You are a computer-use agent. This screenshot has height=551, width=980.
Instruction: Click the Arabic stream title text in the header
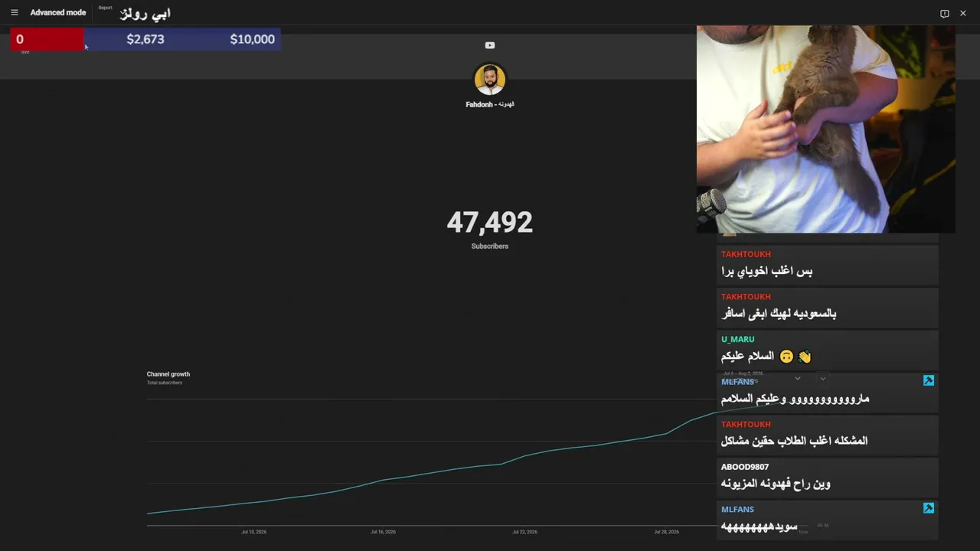coord(145,14)
